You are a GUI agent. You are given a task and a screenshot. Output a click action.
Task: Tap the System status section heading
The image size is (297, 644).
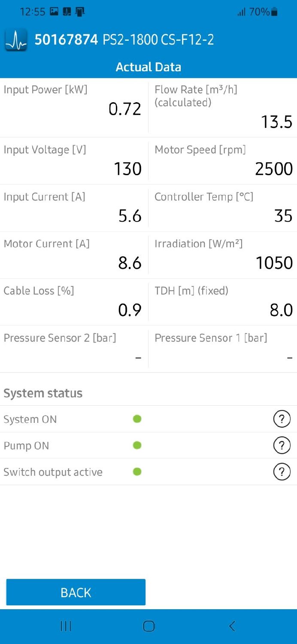pyautogui.click(x=43, y=393)
